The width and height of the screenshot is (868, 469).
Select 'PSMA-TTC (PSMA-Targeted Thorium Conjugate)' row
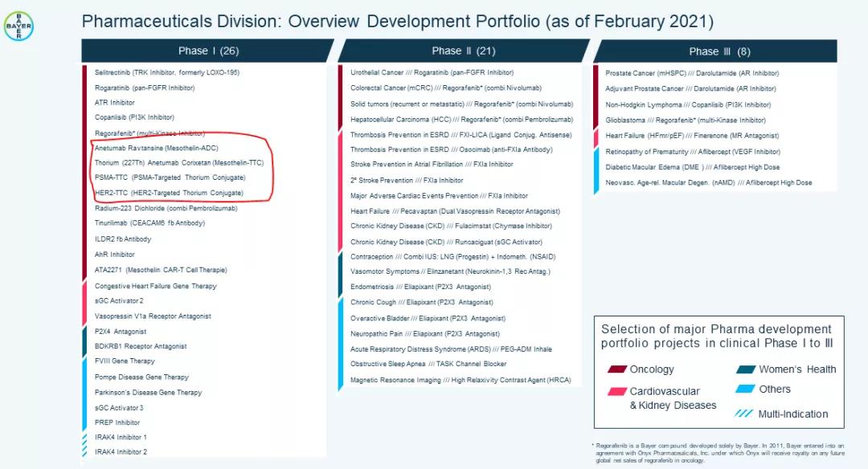point(170,177)
